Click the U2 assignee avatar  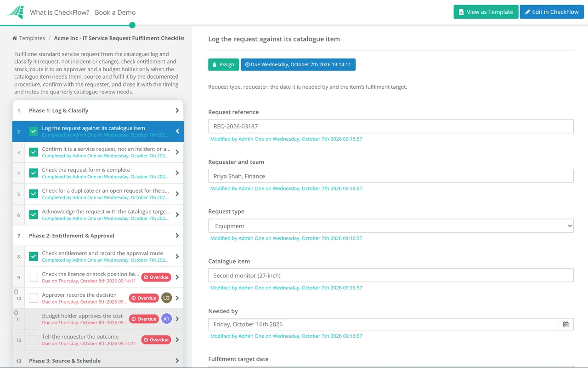(x=167, y=298)
